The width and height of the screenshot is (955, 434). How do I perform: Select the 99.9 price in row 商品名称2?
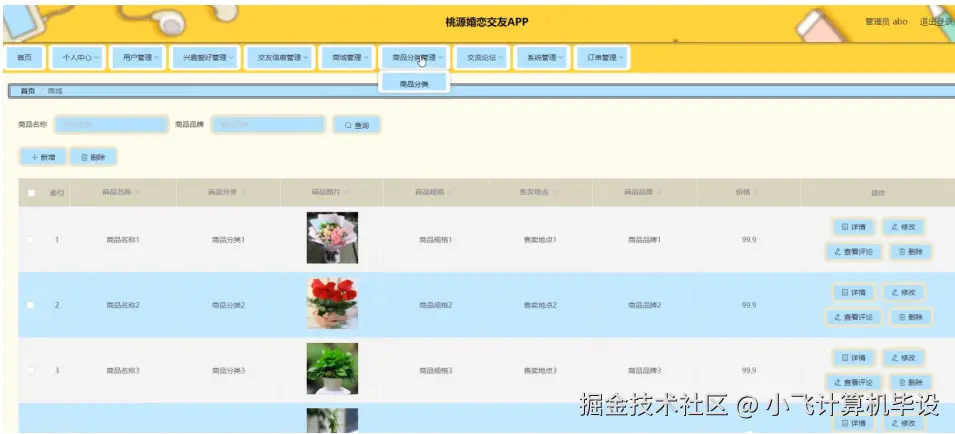[749, 305]
